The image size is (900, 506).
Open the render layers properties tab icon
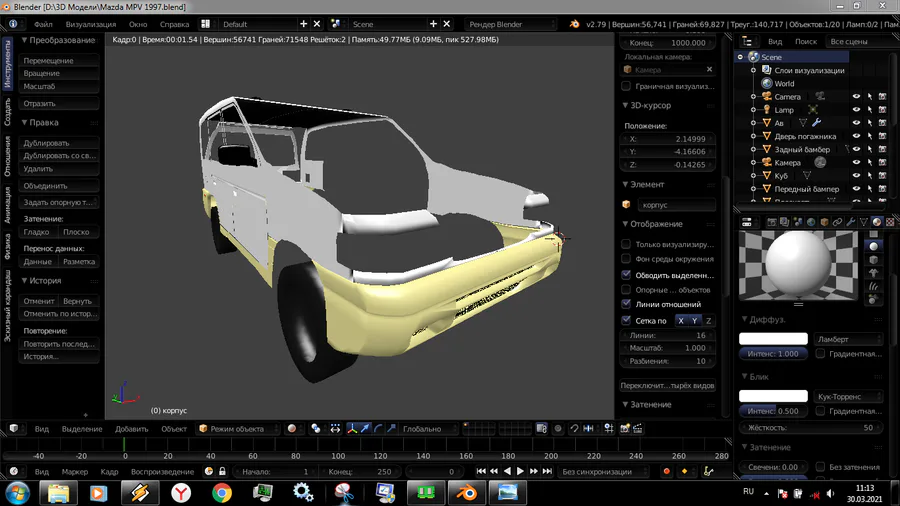785,222
